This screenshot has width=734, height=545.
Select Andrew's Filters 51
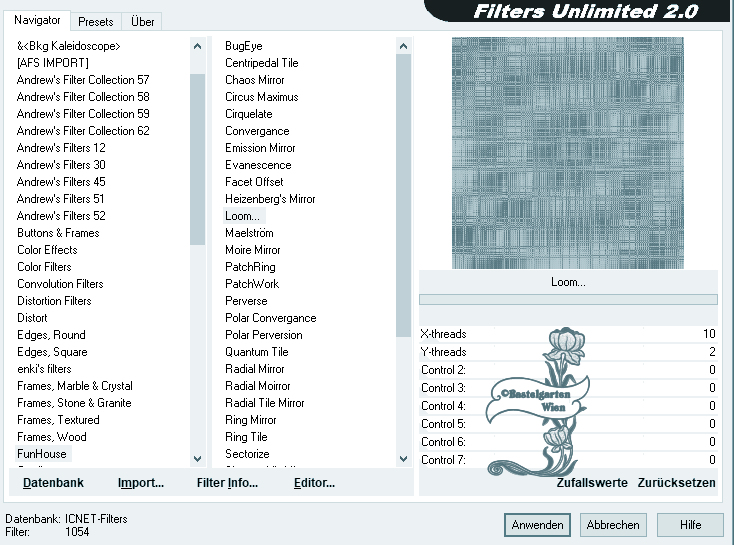click(x=60, y=199)
